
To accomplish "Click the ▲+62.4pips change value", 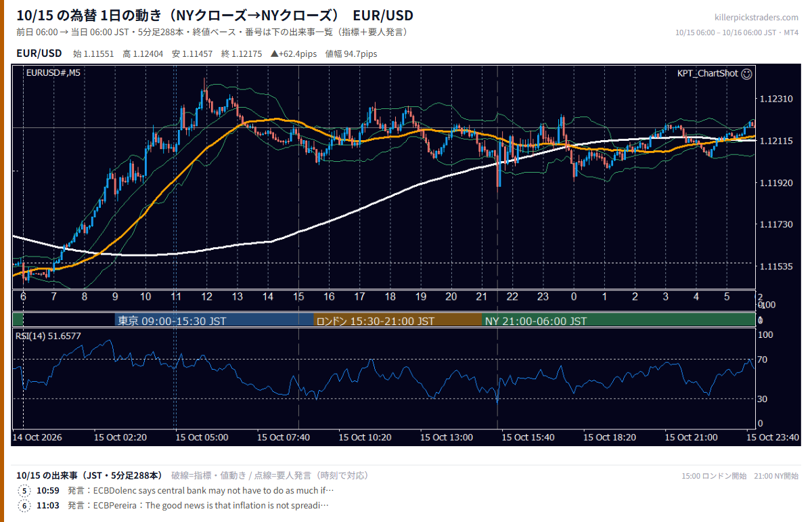I will tap(294, 53).
